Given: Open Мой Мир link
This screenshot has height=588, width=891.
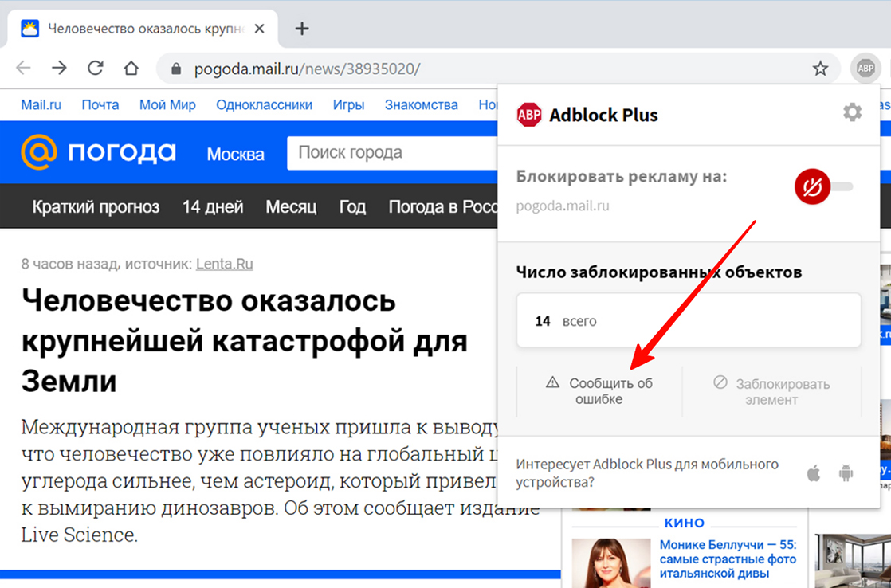Looking at the screenshot, I should tap(167, 105).
